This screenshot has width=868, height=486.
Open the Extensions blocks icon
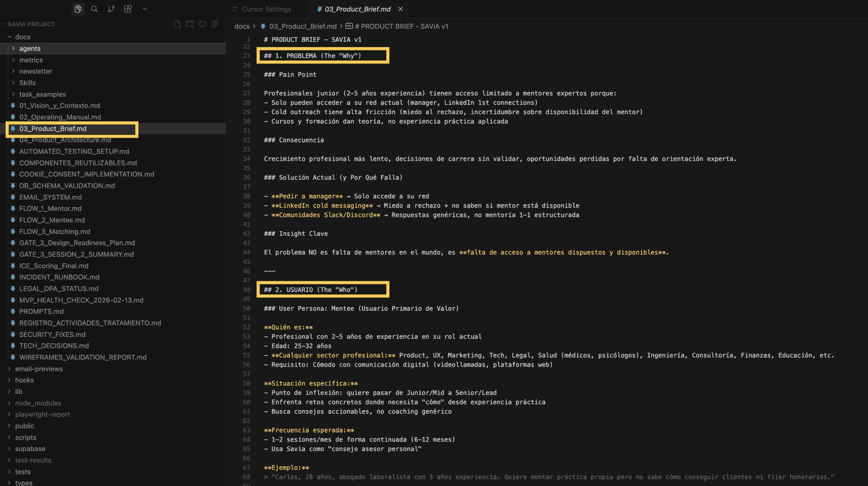(x=128, y=9)
